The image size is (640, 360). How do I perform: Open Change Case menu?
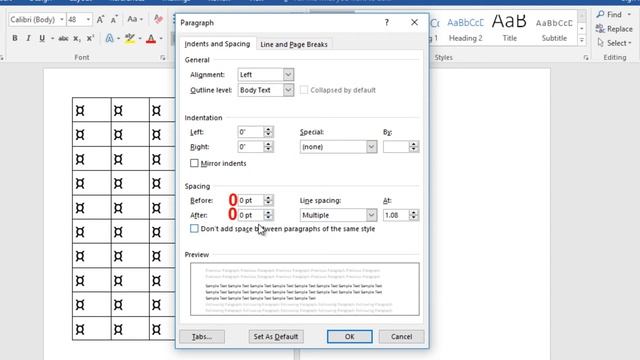135,19
